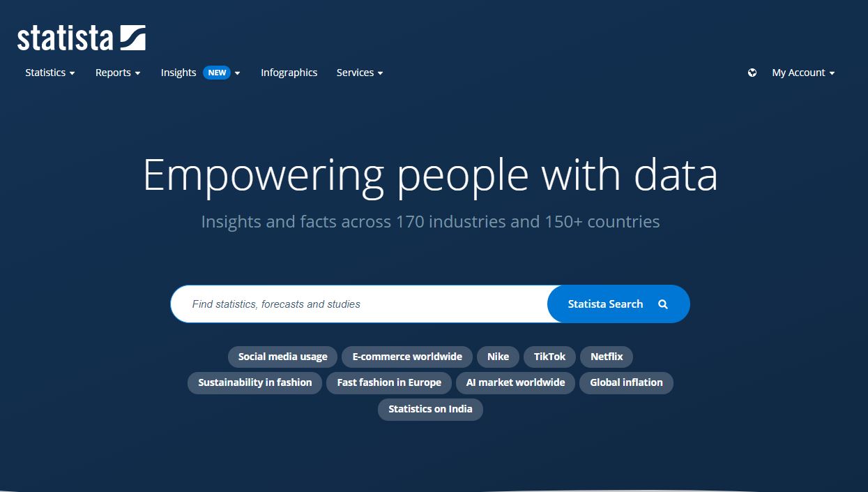Open the Insights dropdown menu
868x492 pixels.
[x=200, y=73]
